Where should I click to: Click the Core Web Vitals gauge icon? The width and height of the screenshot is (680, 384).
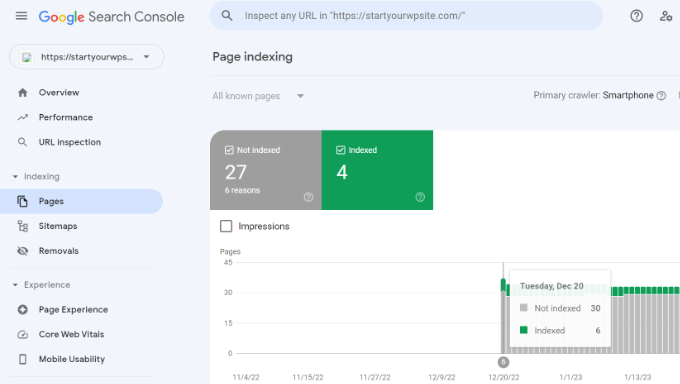click(x=23, y=335)
